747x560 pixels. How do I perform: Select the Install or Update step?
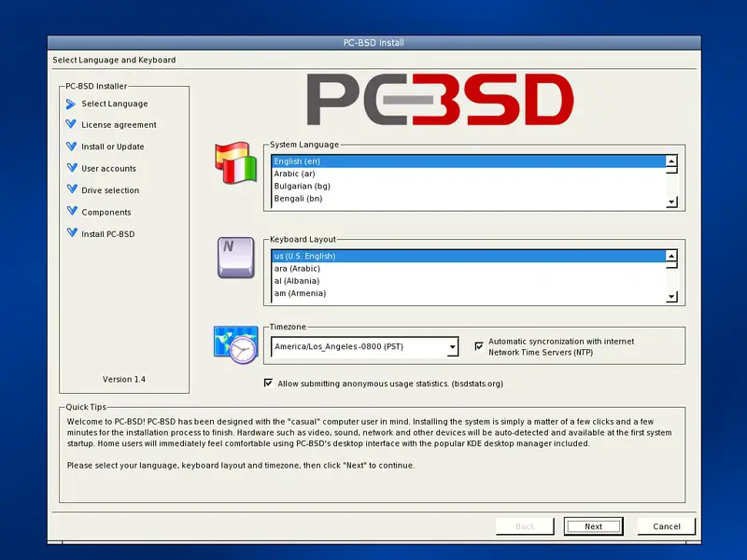(112, 147)
